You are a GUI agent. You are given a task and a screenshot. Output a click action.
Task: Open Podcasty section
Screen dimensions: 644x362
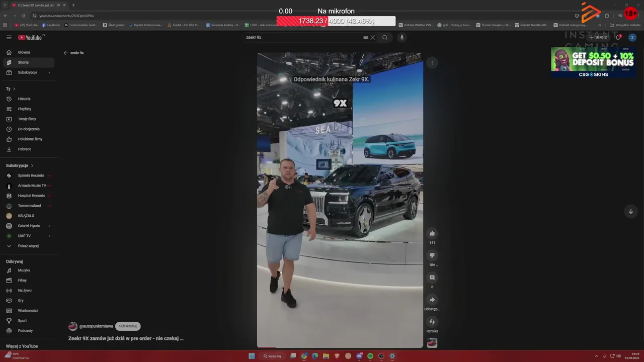click(29, 331)
